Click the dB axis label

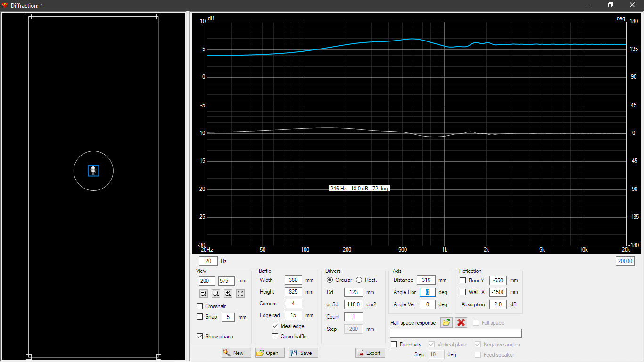[x=211, y=18]
